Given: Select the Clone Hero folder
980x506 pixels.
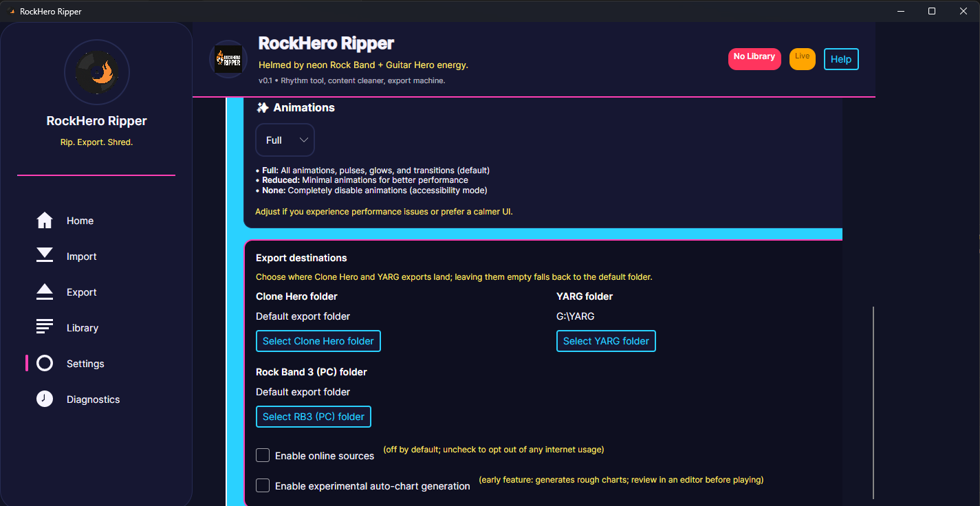Looking at the screenshot, I should [x=318, y=340].
